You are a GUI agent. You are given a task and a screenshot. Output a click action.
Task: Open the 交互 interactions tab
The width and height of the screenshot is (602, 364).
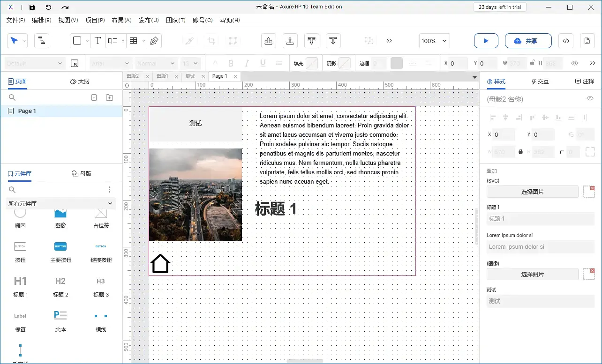540,82
